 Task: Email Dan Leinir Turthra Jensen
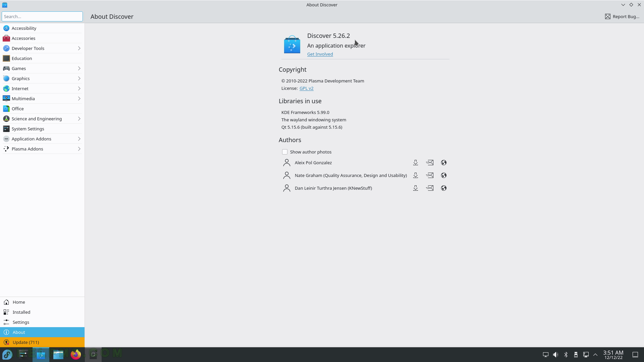430,188
